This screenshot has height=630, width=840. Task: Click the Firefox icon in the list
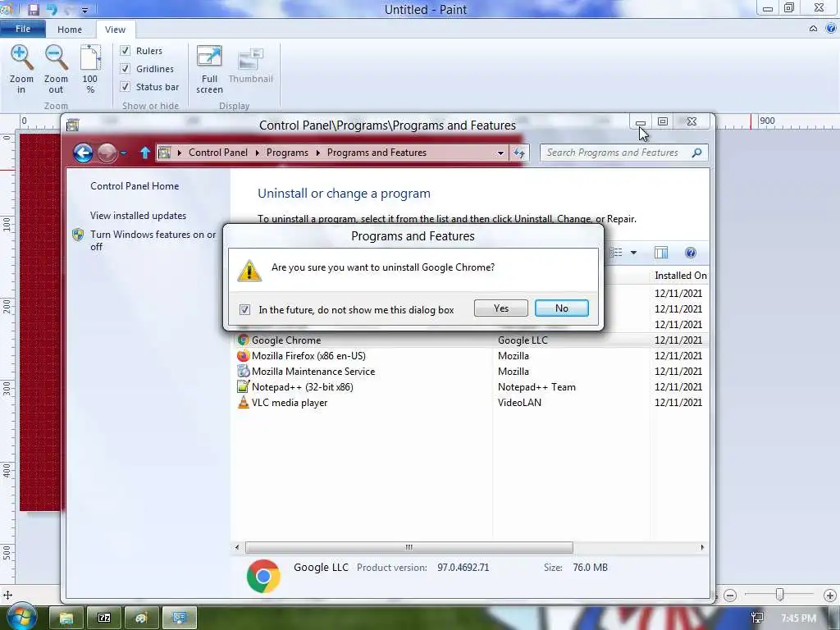point(243,356)
